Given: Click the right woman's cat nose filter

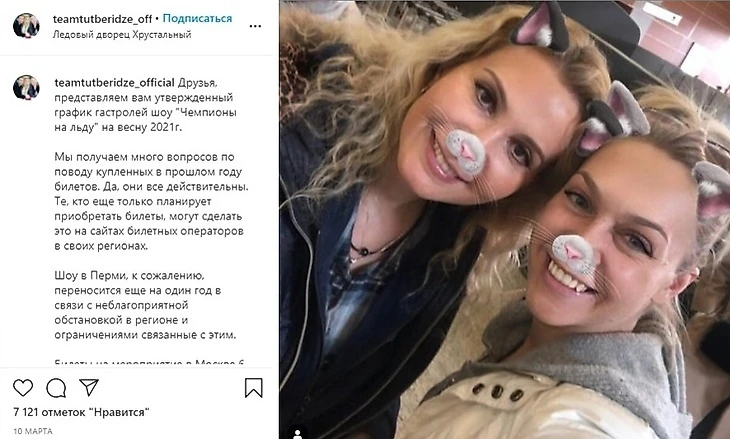Looking at the screenshot, I should click(x=573, y=254).
